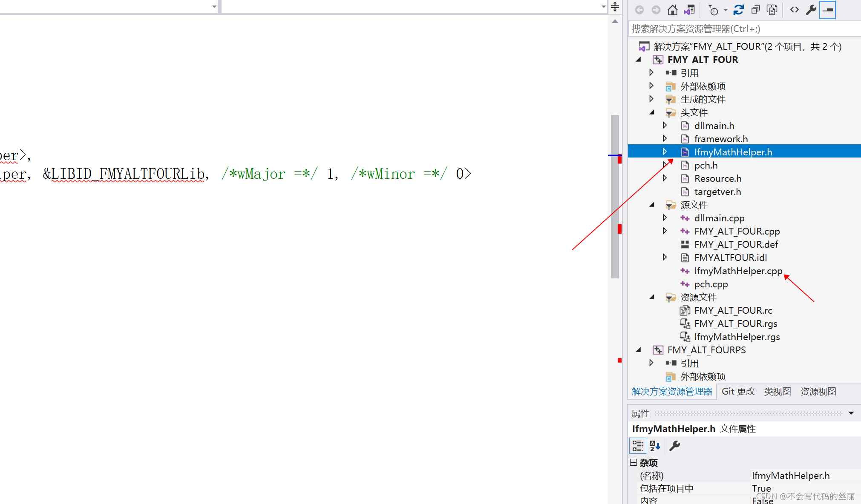
Task: Collapse the 杂项 category in Properties
Action: coord(634,462)
